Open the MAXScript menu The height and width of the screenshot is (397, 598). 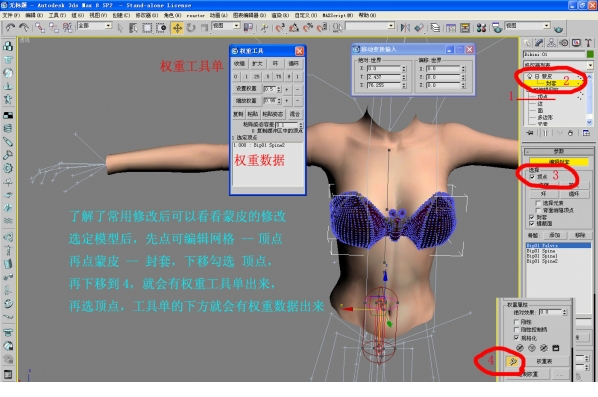pos(338,15)
